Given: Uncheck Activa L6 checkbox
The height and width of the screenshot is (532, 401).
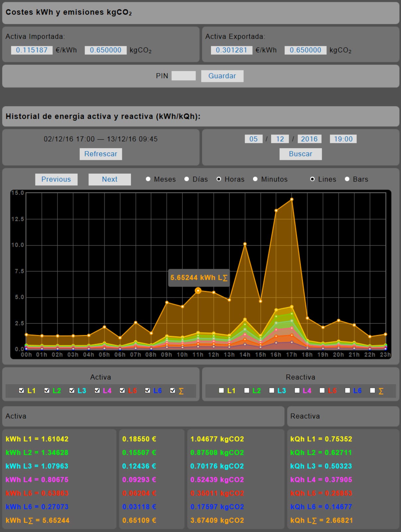Looking at the screenshot, I should click(x=148, y=391).
